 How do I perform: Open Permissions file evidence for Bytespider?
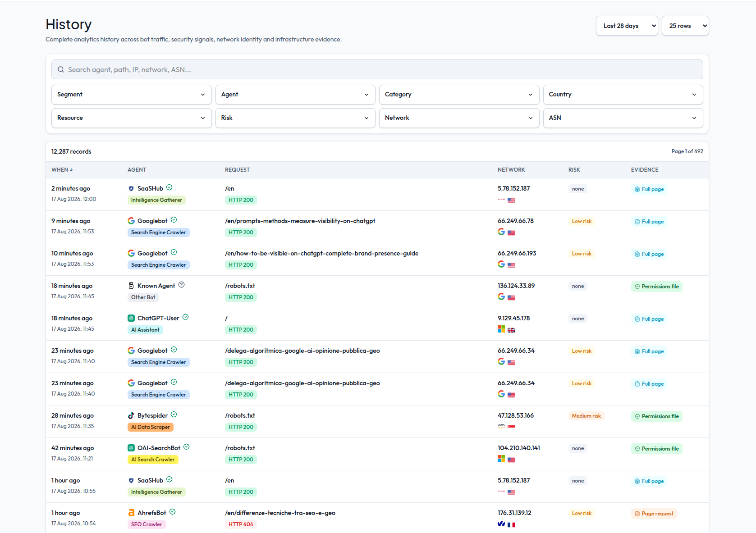(x=656, y=416)
